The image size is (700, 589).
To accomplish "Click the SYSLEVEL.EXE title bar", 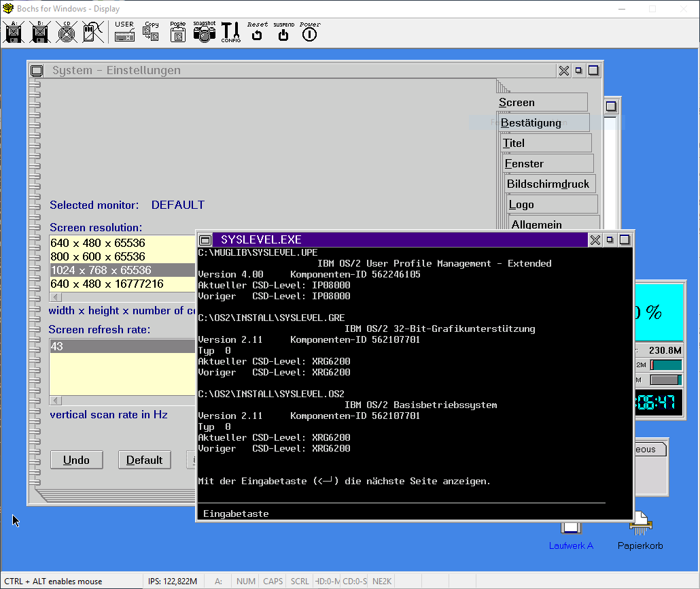I will coord(400,240).
